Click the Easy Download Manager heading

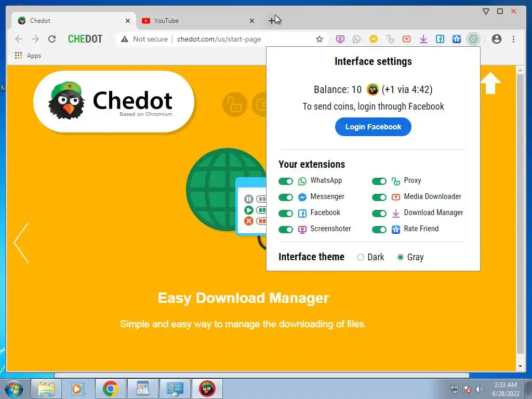243,298
